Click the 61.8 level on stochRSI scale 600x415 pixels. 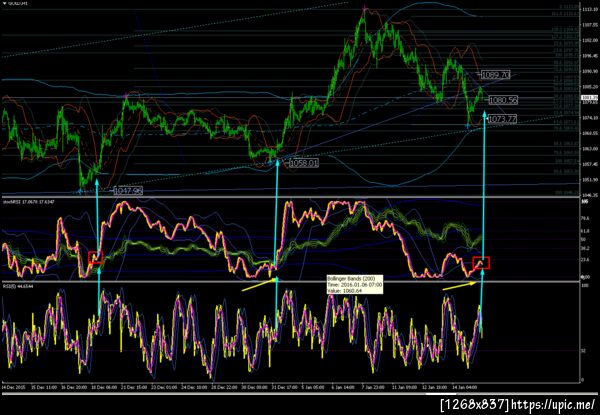[x=585, y=231]
